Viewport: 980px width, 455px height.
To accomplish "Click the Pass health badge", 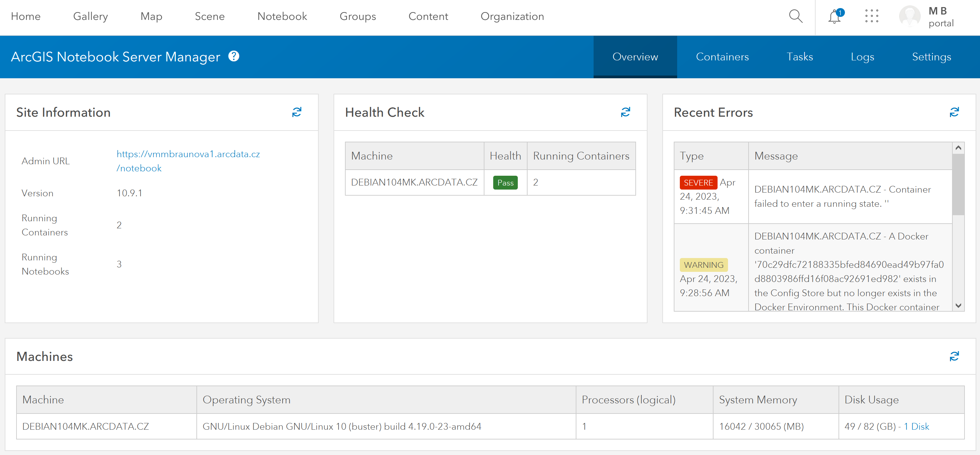I will [x=505, y=183].
